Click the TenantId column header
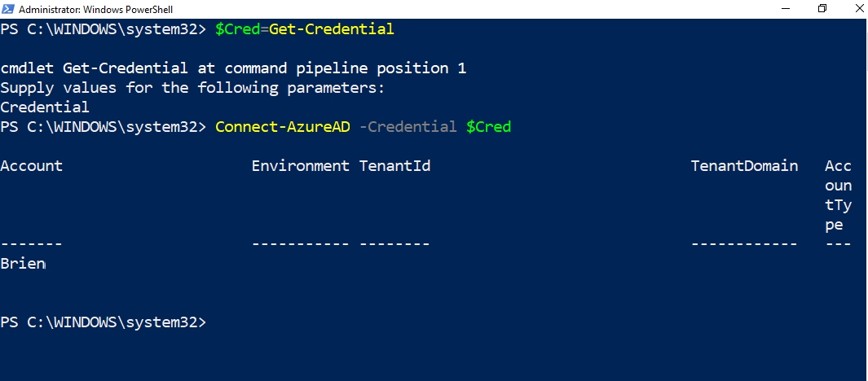The width and height of the screenshot is (868, 381). [394, 166]
